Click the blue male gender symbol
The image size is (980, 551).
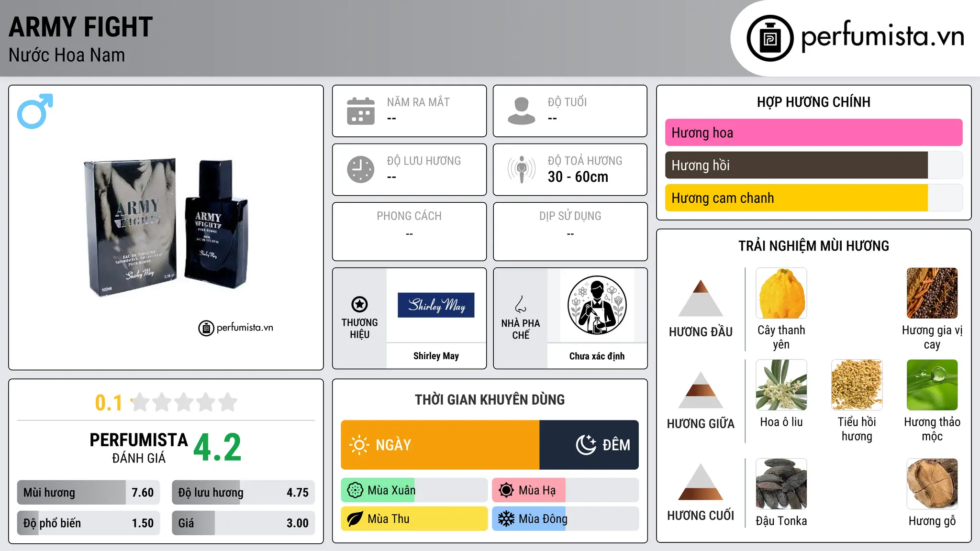tap(35, 111)
